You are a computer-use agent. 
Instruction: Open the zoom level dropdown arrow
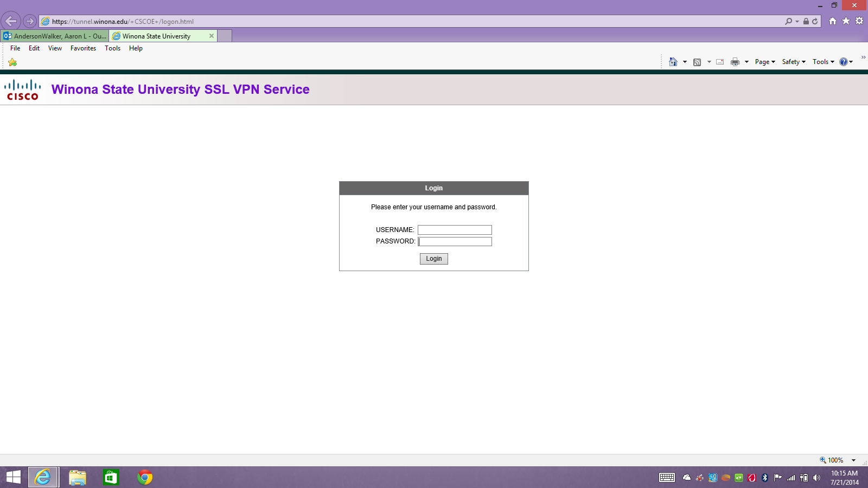coord(853,460)
